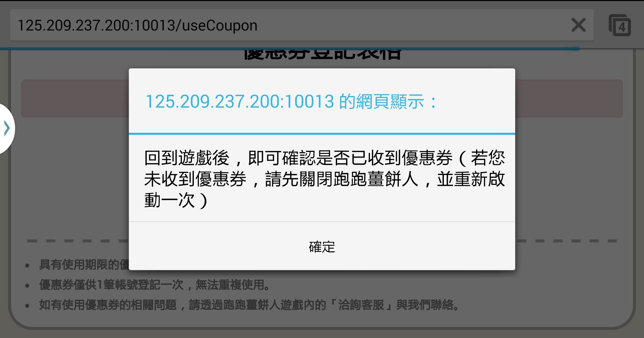Image resolution: width=644 pixels, height=338 pixels.
Task: Tap the pink banner left of the dialog
Action: click(75, 99)
